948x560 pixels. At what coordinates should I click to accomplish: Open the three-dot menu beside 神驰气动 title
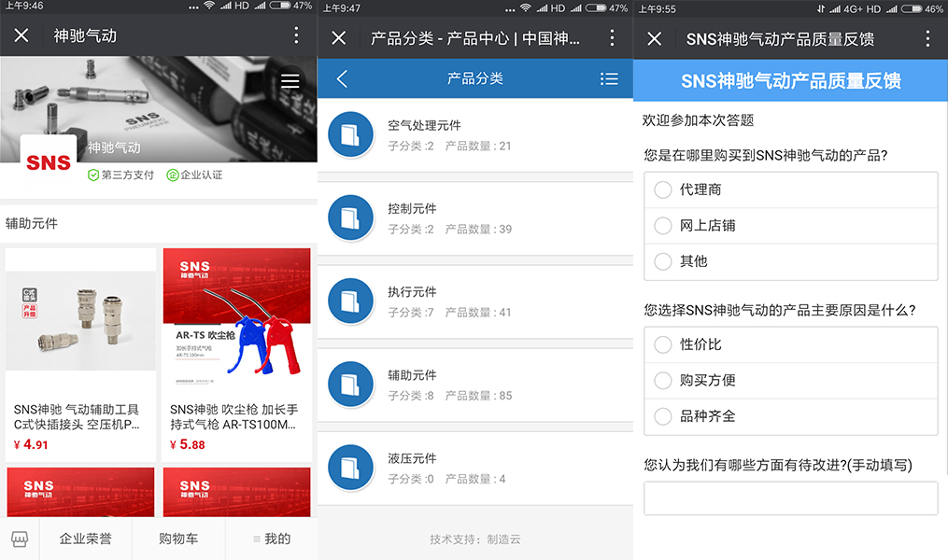(296, 35)
